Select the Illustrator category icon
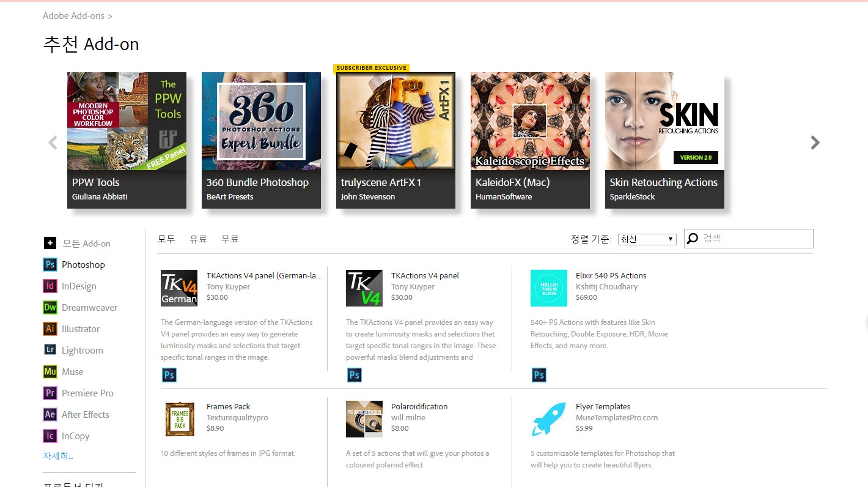 tap(50, 329)
